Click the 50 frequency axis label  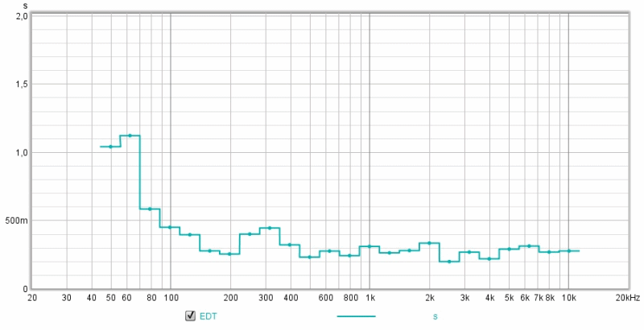click(x=111, y=298)
